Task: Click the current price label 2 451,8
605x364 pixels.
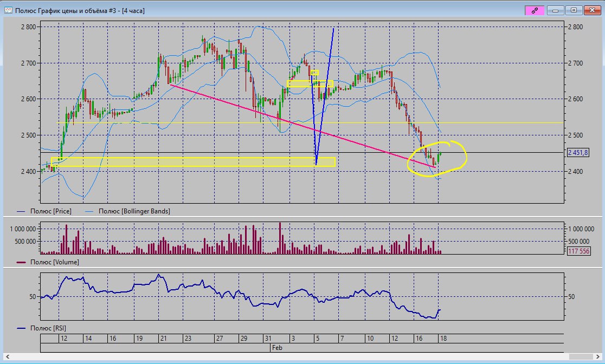Action: pyautogui.click(x=578, y=153)
